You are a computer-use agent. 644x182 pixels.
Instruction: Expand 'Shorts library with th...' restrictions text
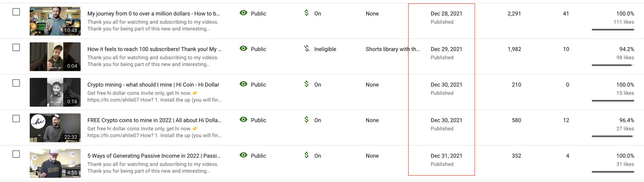392,49
